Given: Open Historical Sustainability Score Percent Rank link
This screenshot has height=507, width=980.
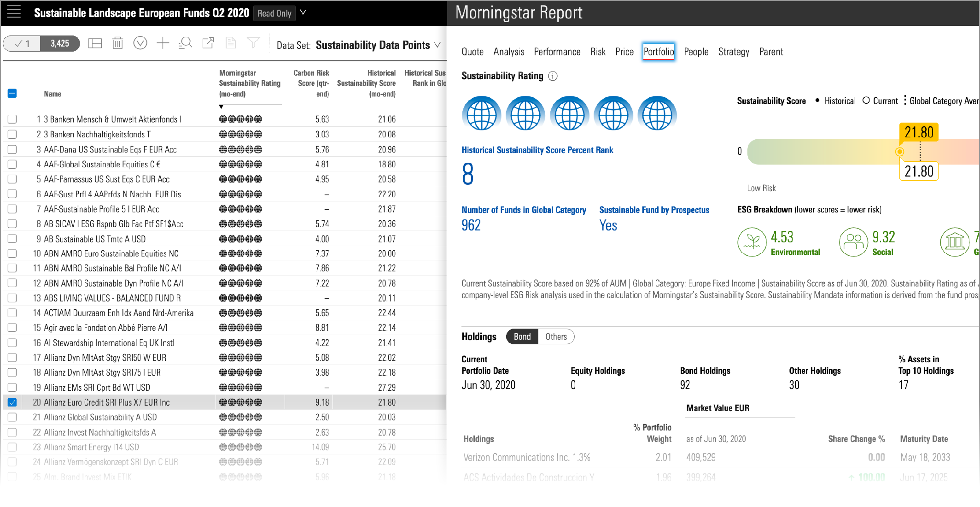Looking at the screenshot, I should coord(537,150).
